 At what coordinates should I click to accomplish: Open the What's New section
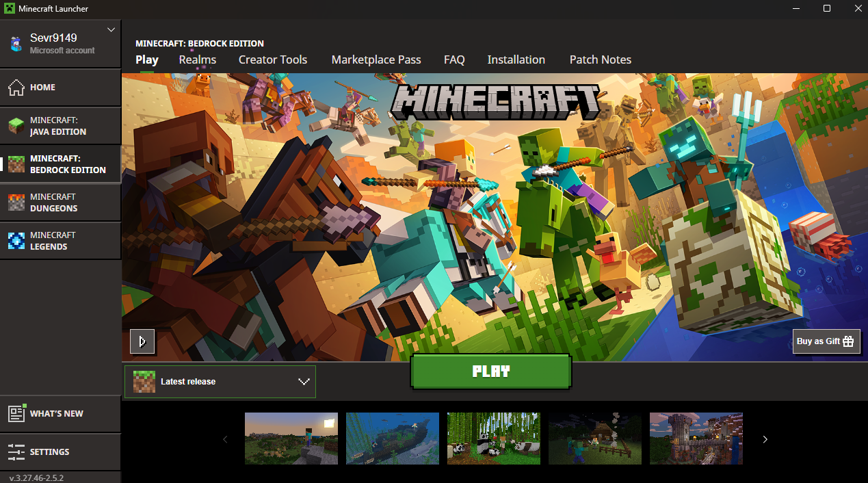(x=60, y=414)
